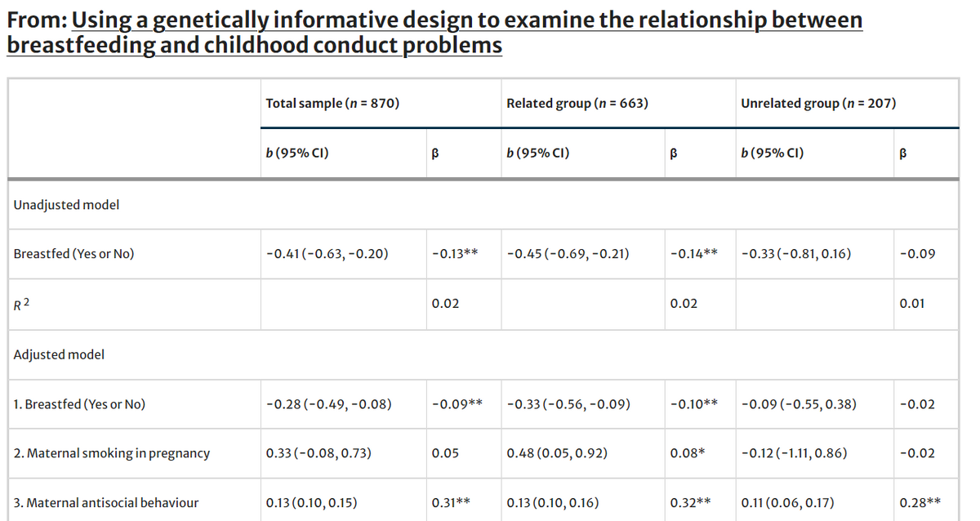Select the Related group (n = 663) header
This screenshot has width=980, height=521.
coord(577,104)
